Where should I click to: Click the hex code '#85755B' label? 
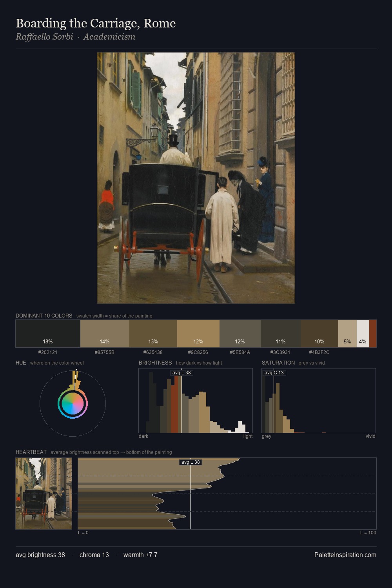105,352
